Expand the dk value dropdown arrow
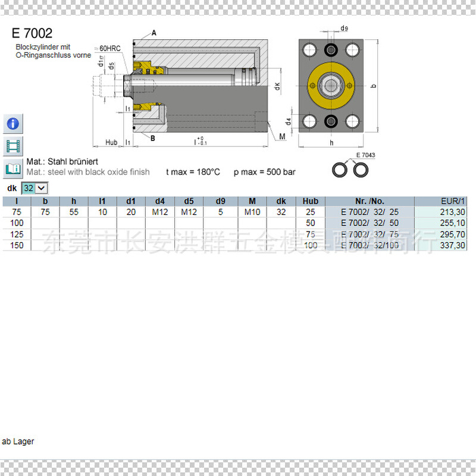This screenshot has width=476, height=476. coord(42,188)
